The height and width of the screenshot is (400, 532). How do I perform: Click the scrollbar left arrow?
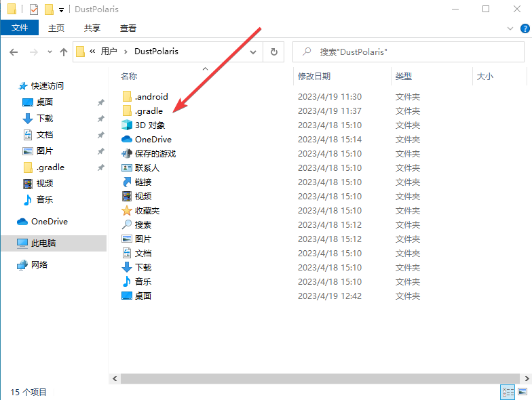(115, 378)
